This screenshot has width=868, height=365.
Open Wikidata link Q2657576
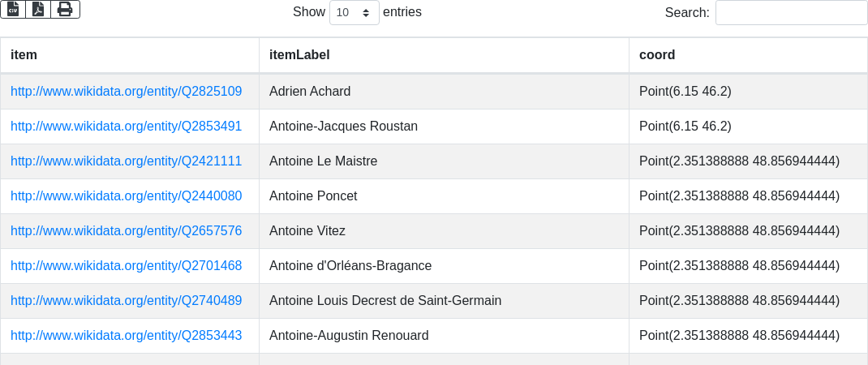[x=126, y=231]
